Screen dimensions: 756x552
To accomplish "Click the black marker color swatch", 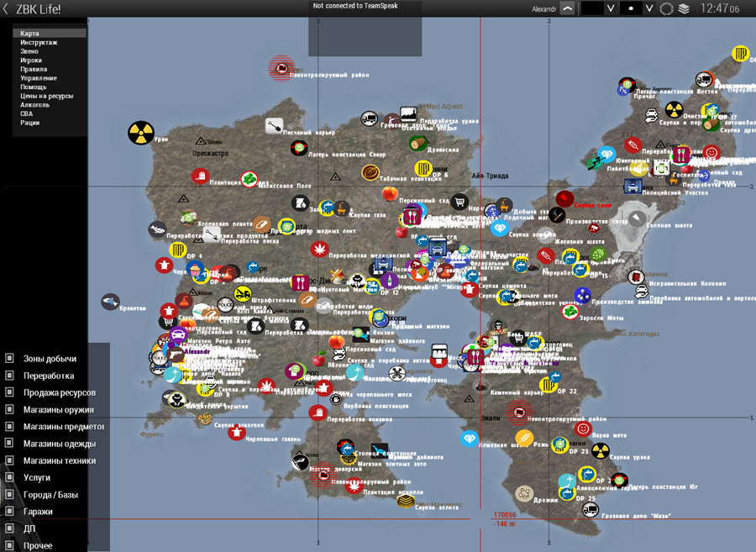I will coord(592,8).
